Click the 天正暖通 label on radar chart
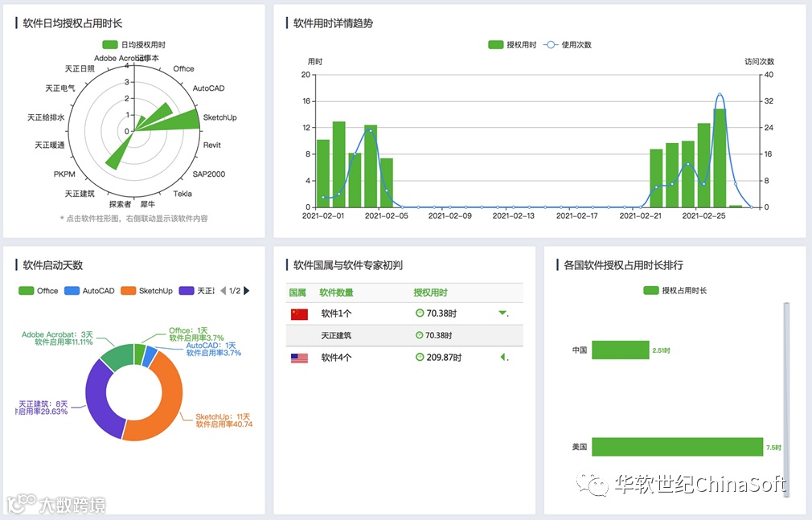This screenshot has width=812, height=520. (x=50, y=145)
